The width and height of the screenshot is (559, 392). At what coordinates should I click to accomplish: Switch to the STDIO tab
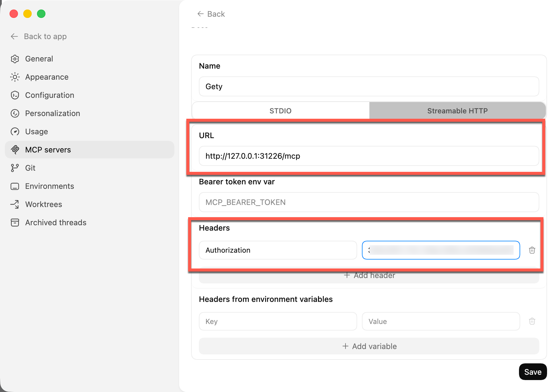(x=280, y=111)
